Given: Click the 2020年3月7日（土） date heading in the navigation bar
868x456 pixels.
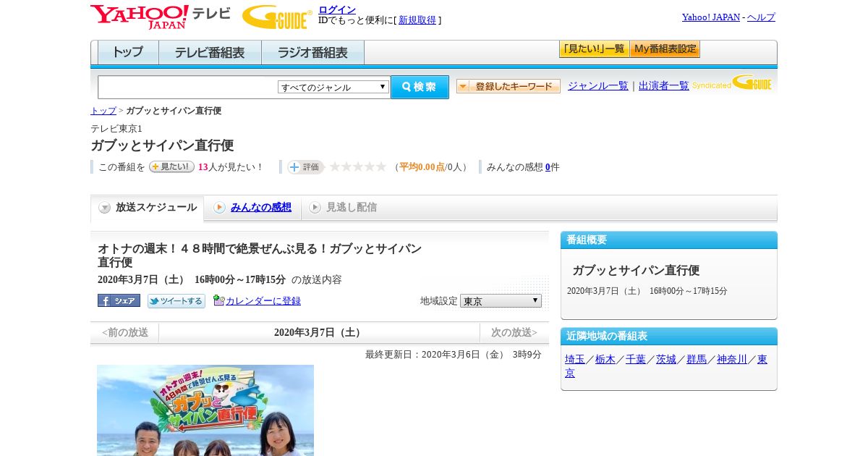Looking at the screenshot, I should (319, 333).
